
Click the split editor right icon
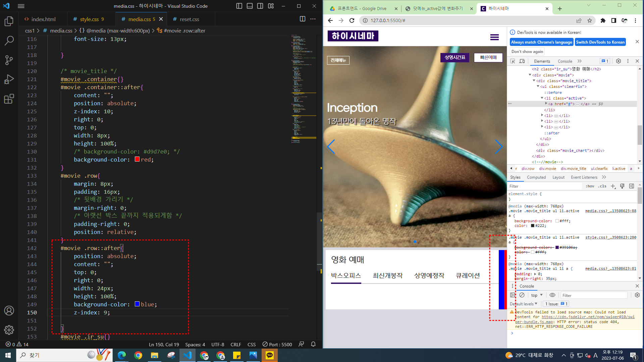(302, 19)
